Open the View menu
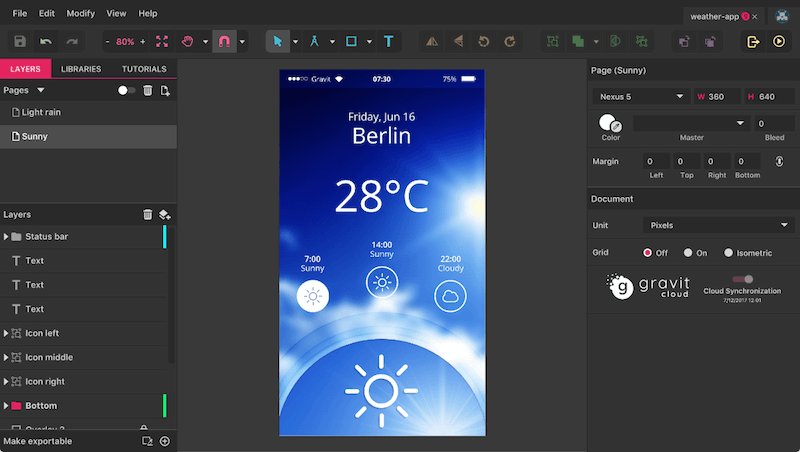The width and height of the screenshot is (800, 452). (x=116, y=13)
